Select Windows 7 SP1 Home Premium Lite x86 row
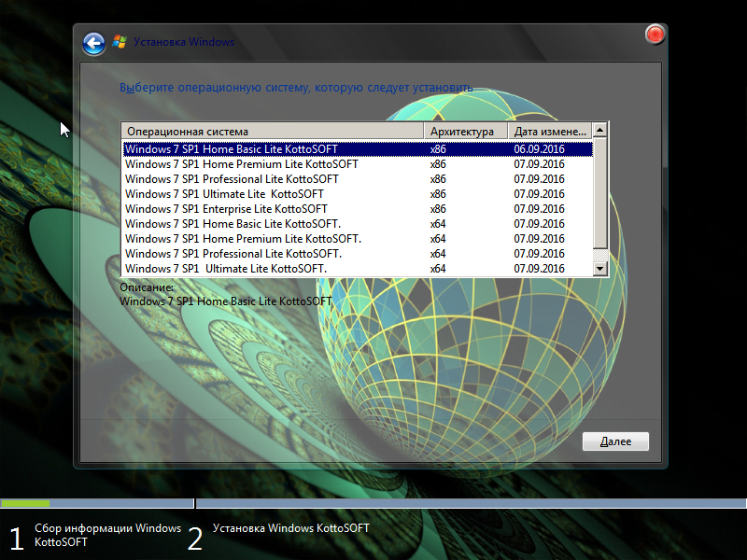Screen dimensions: 747x560 pos(358,164)
